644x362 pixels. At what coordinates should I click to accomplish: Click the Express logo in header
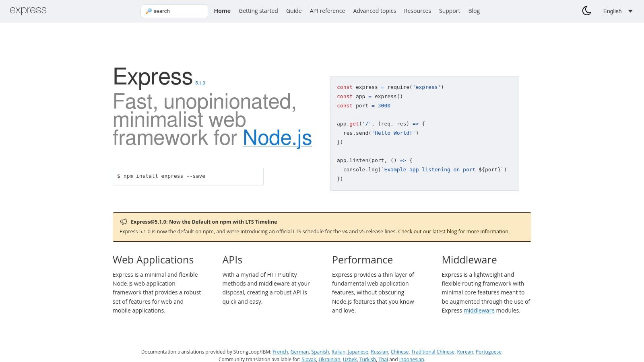point(28,10)
